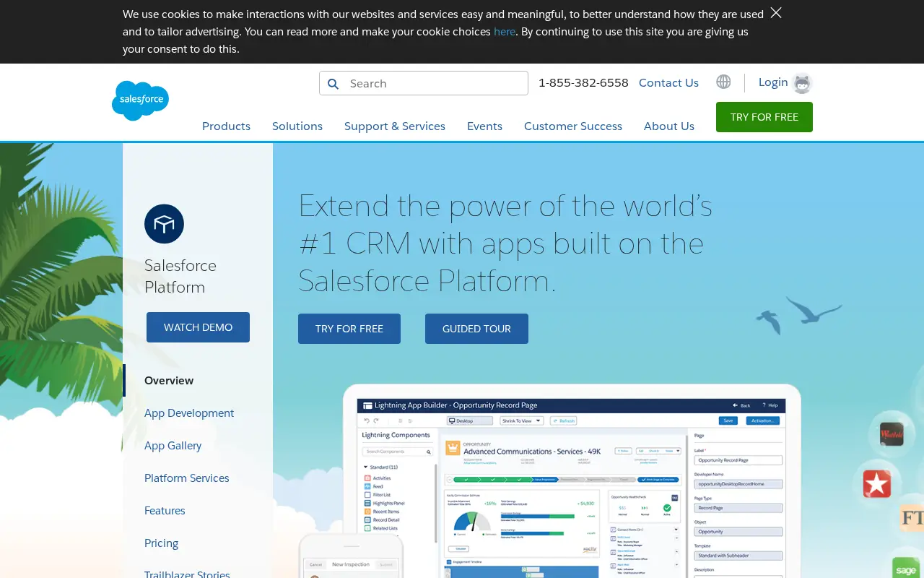Image resolution: width=924 pixels, height=578 pixels.
Task: Open the Solutions menu
Action: click(297, 126)
